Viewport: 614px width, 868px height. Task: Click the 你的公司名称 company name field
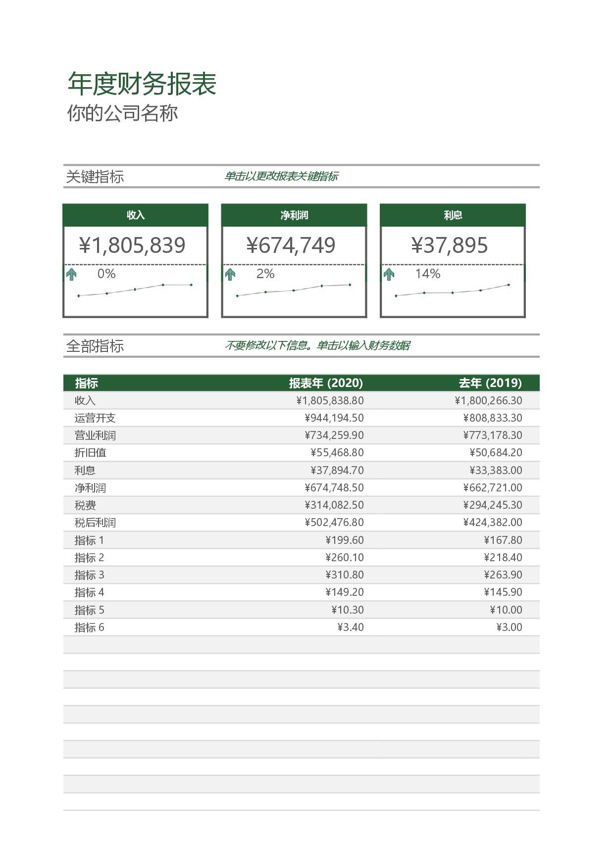(122, 113)
